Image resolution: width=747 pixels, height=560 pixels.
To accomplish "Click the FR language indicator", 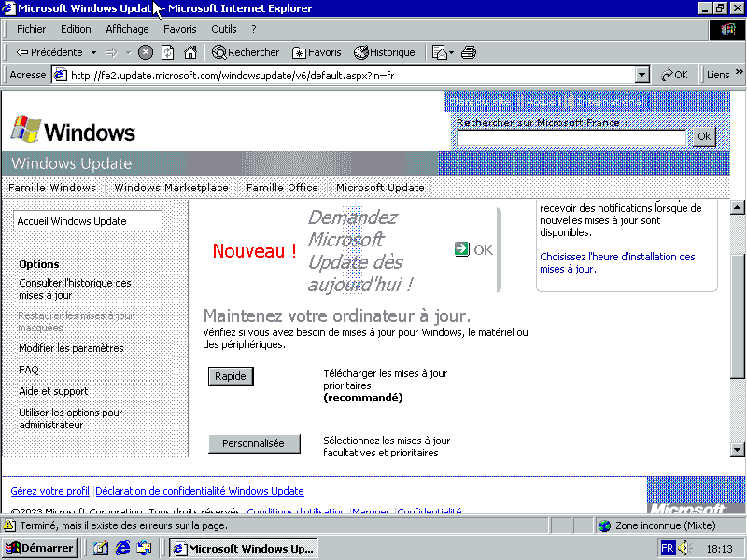I will pos(668,548).
